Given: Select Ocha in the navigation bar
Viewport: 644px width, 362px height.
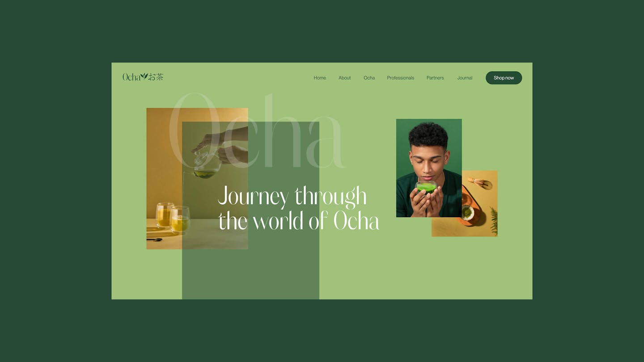Looking at the screenshot, I should (x=369, y=78).
